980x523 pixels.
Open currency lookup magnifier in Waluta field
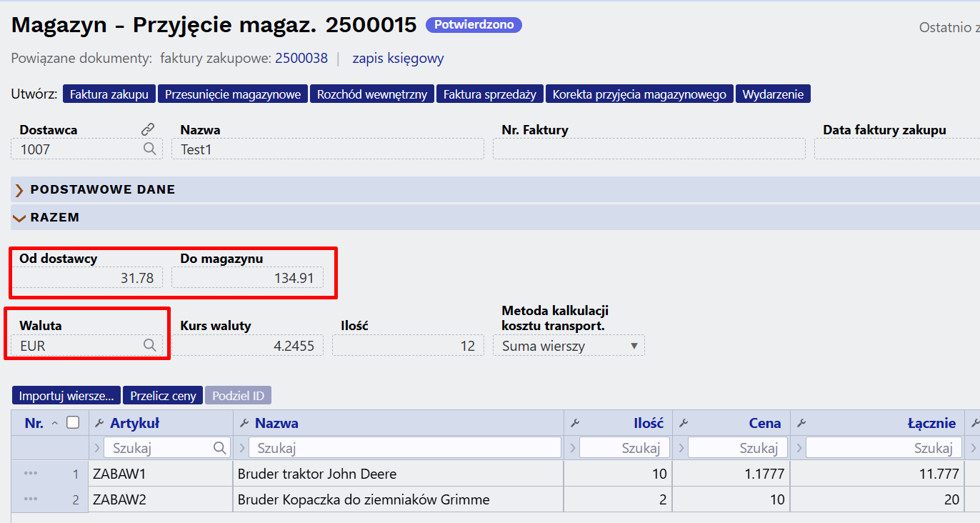coord(149,345)
